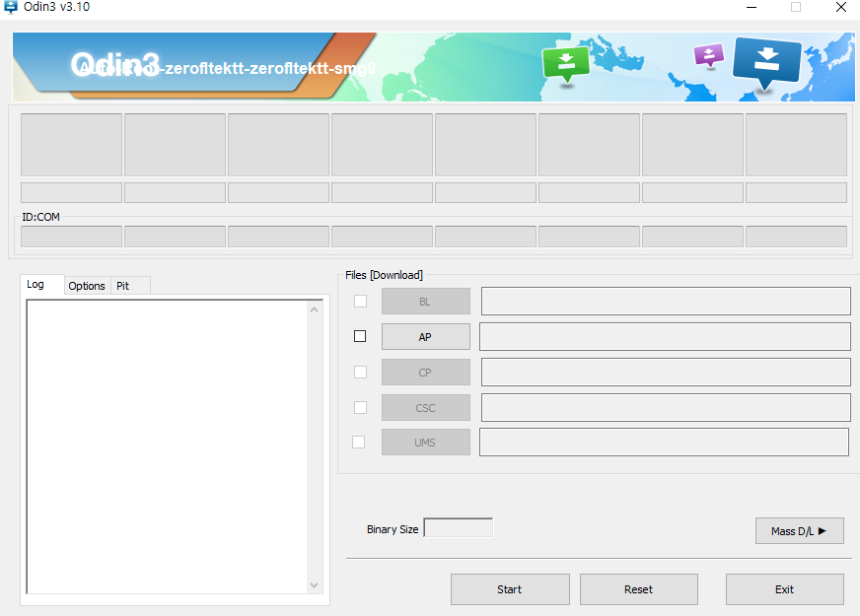Click the CSC file path field

click(x=666, y=407)
